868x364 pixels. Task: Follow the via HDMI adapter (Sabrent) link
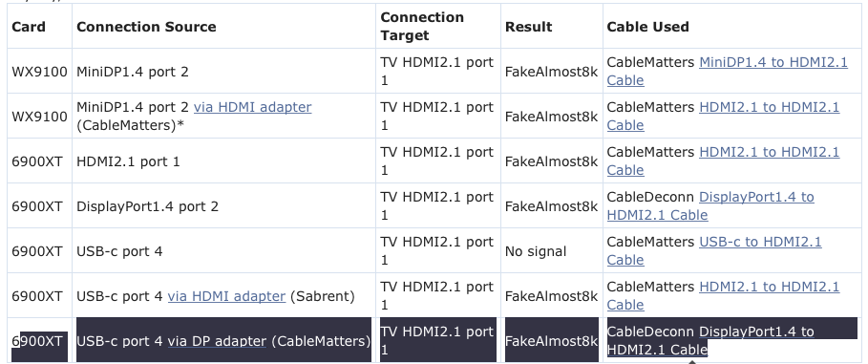[x=226, y=296]
